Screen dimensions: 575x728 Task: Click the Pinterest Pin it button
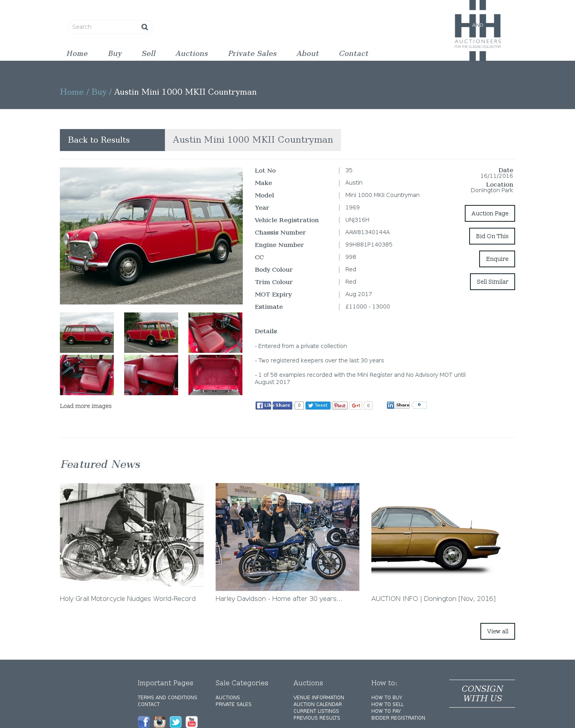point(340,406)
